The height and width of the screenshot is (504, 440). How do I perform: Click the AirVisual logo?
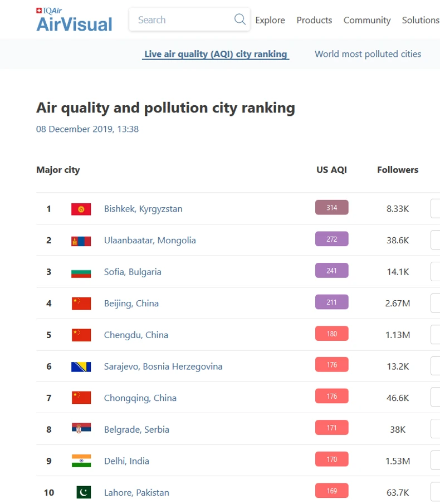pyautogui.click(x=74, y=20)
